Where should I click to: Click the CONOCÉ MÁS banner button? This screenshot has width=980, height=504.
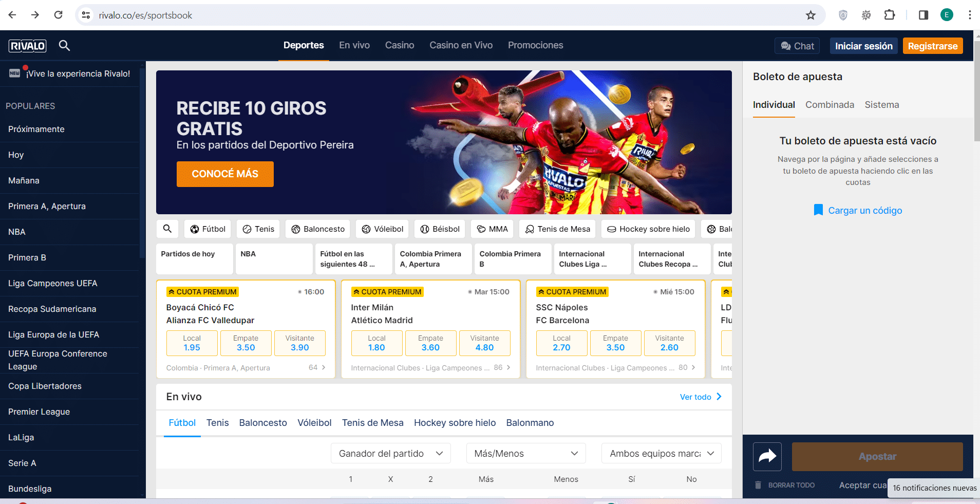pyautogui.click(x=225, y=174)
